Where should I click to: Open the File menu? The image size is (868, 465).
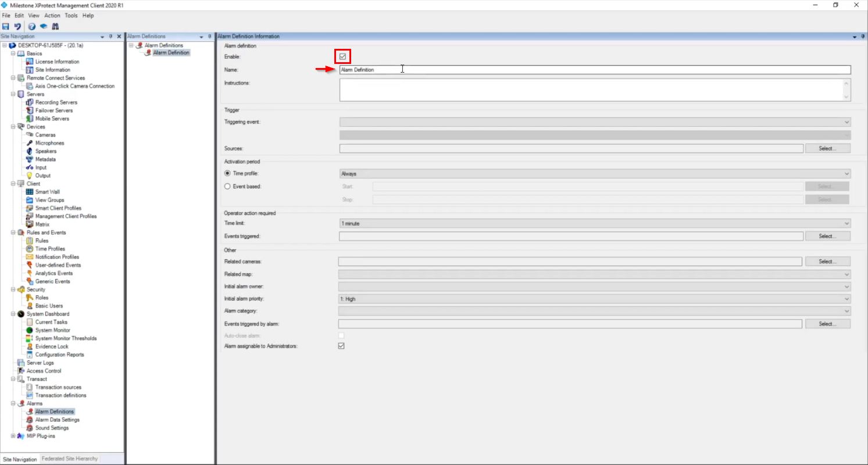(6, 16)
